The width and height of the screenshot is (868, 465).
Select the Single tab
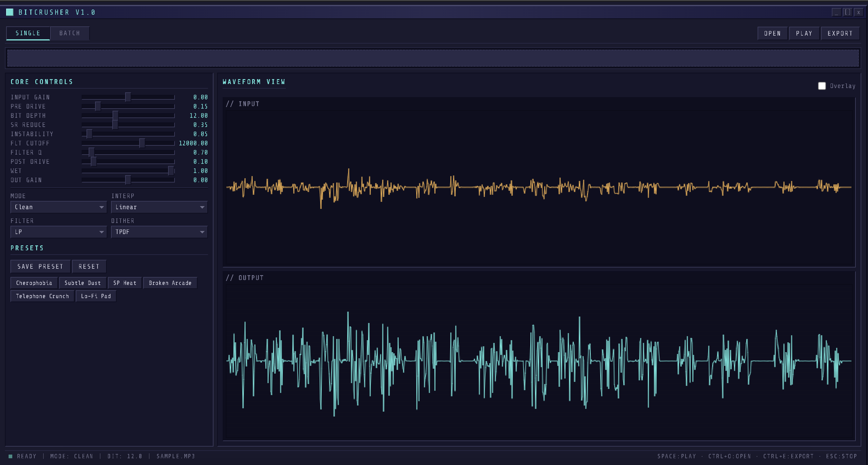coord(28,33)
